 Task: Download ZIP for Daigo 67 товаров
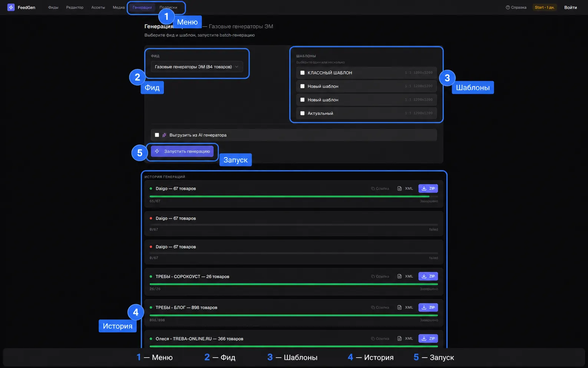428,188
